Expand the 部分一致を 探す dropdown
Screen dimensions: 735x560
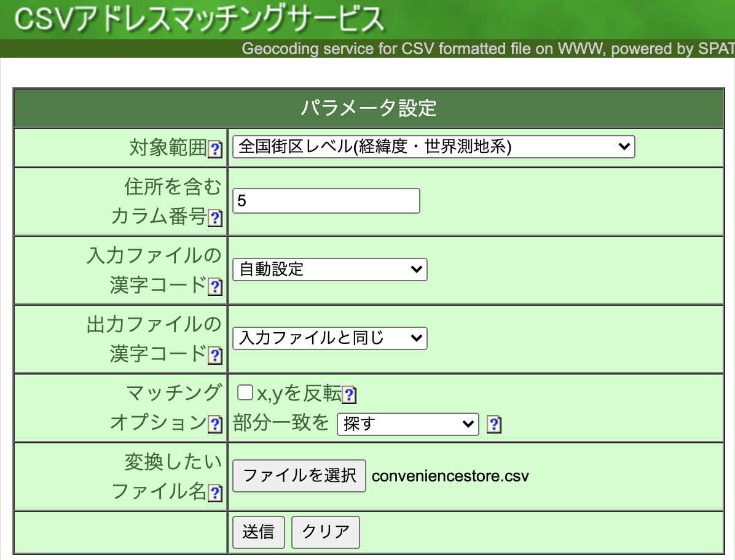[x=407, y=424]
